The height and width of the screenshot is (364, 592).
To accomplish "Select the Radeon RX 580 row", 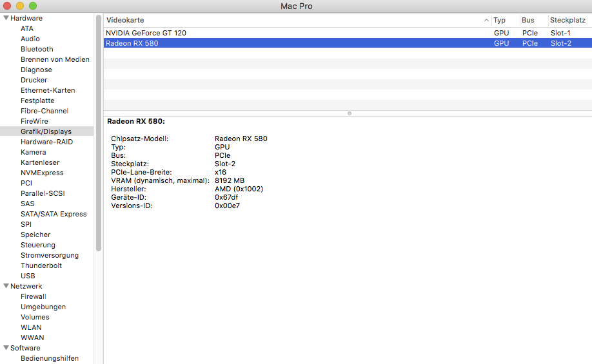I will tap(348, 43).
